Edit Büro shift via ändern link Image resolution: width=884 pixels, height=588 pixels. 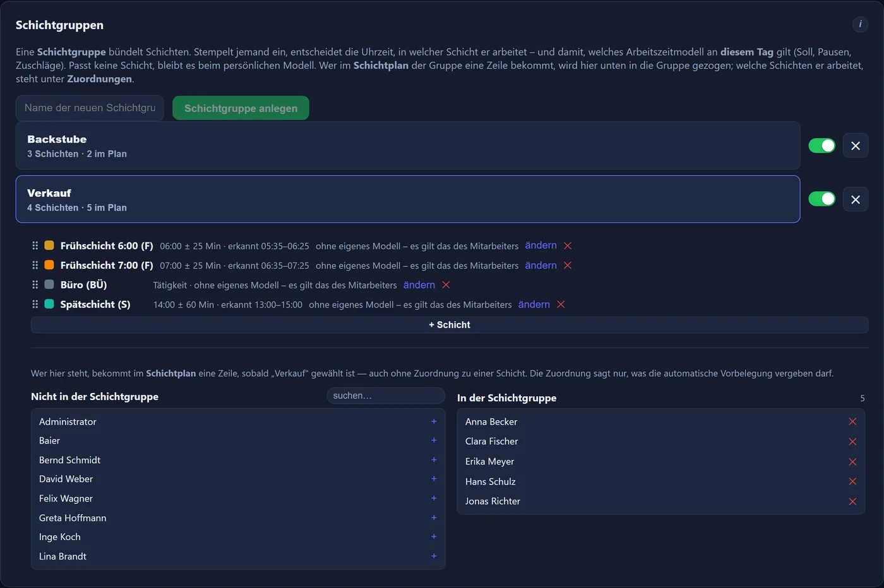[x=419, y=285]
